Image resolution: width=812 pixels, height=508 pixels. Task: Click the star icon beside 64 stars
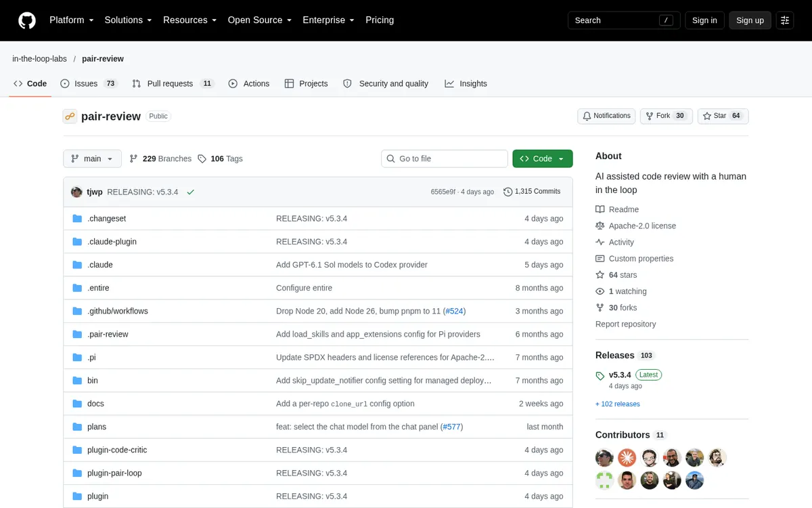tap(600, 275)
